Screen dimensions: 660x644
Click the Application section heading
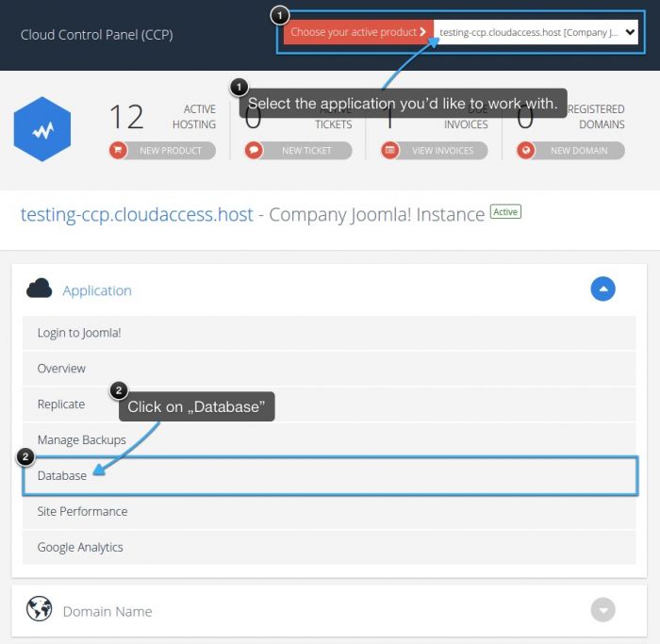tap(97, 290)
